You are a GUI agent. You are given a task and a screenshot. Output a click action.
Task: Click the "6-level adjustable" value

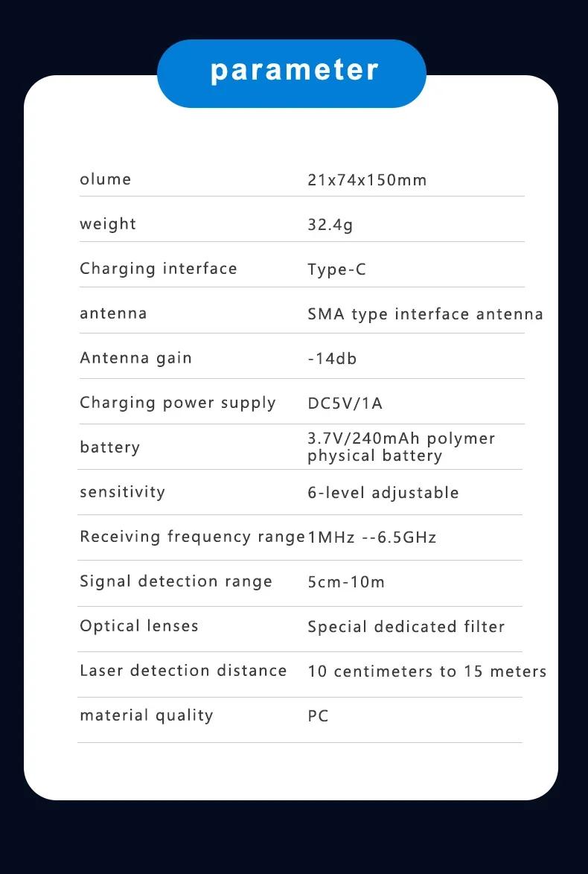point(383,493)
